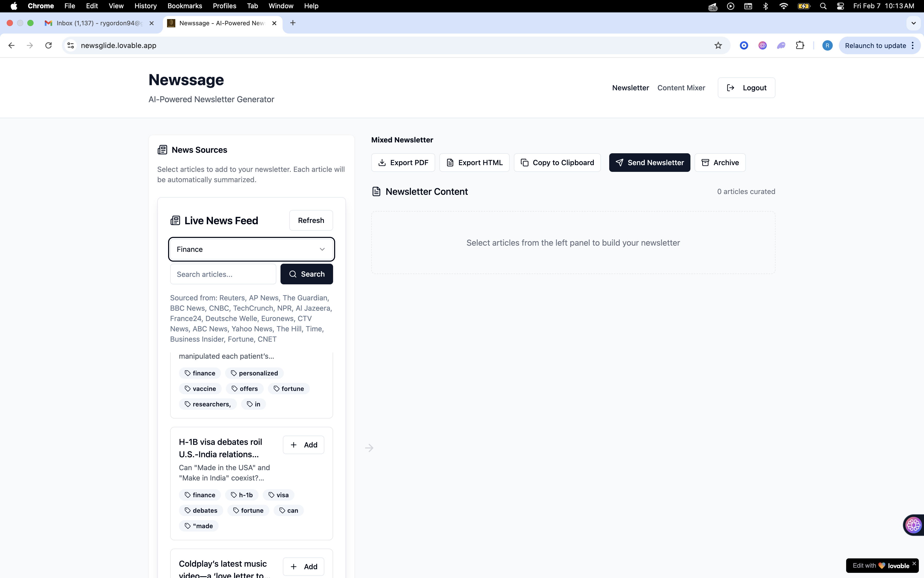The height and width of the screenshot is (578, 924).
Task: Click the floating brain assistant icon
Action: tap(913, 525)
